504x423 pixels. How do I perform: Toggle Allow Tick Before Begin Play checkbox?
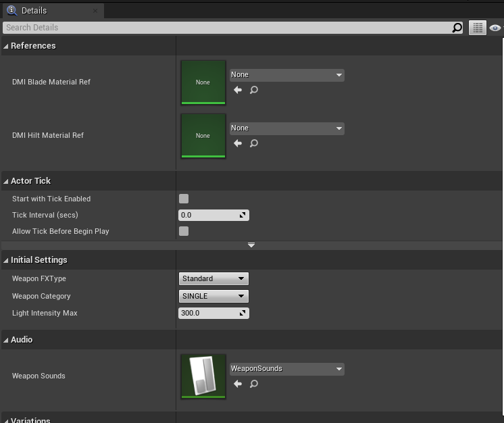tap(184, 231)
